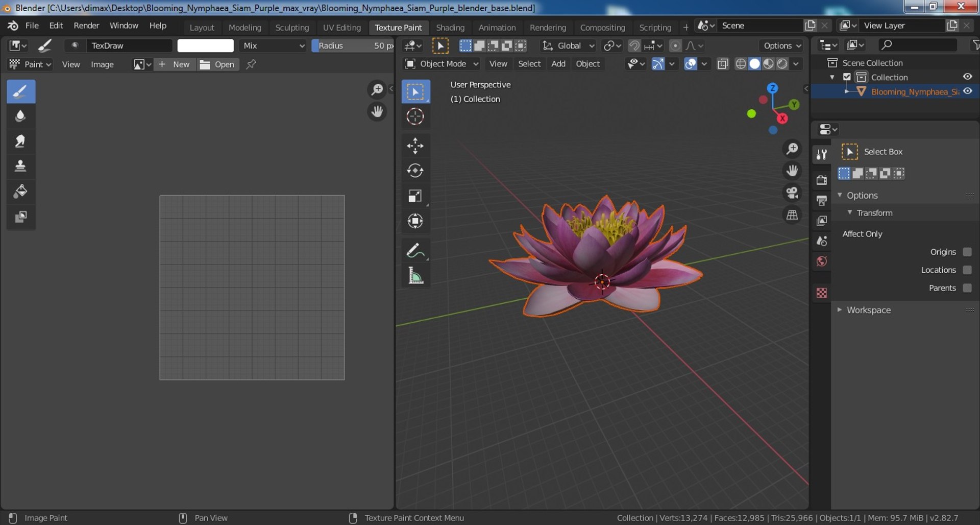Toggle the pin image icon
Viewport: 980px width, 525px height.
coord(251,64)
